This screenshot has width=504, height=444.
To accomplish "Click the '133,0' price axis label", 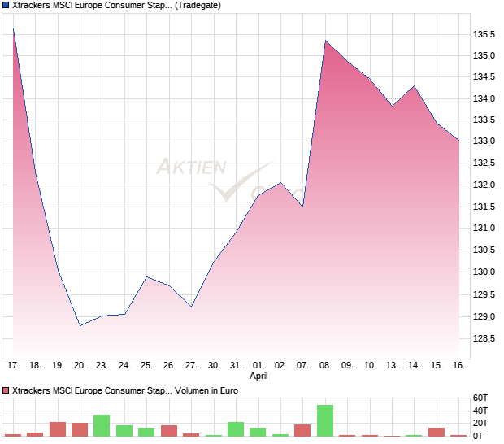I will click(x=484, y=141).
